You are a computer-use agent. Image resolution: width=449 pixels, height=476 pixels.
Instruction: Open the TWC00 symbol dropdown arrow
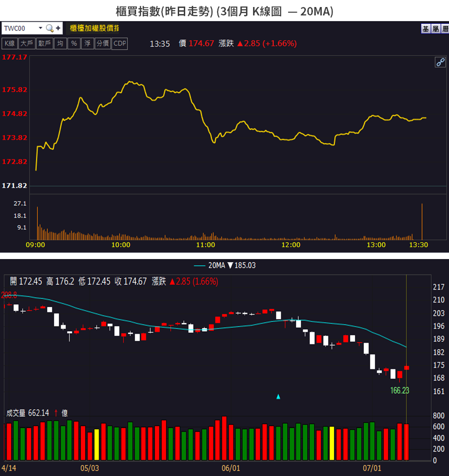(40, 28)
